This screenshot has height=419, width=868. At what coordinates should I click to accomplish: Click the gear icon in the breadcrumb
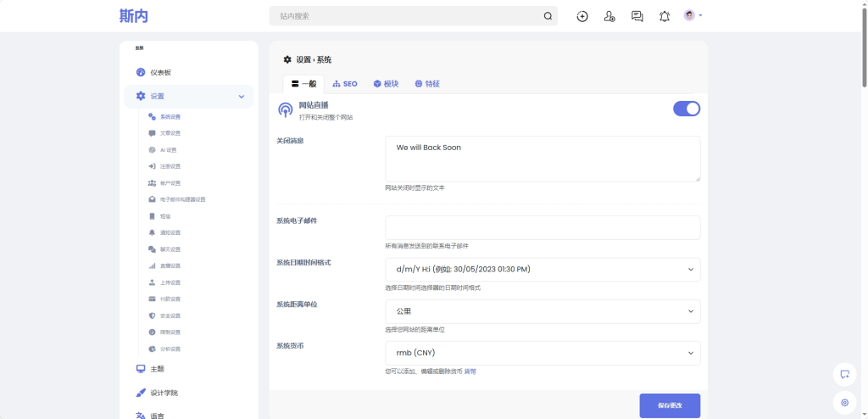[287, 60]
